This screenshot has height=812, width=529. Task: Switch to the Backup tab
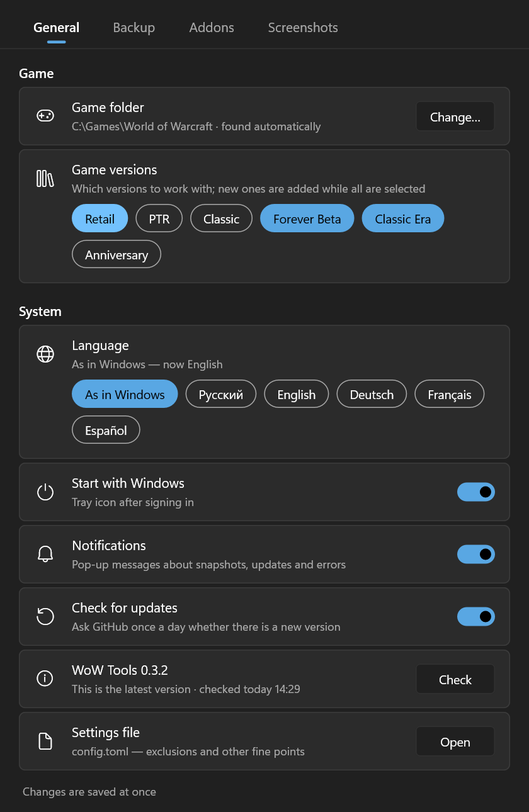(134, 28)
